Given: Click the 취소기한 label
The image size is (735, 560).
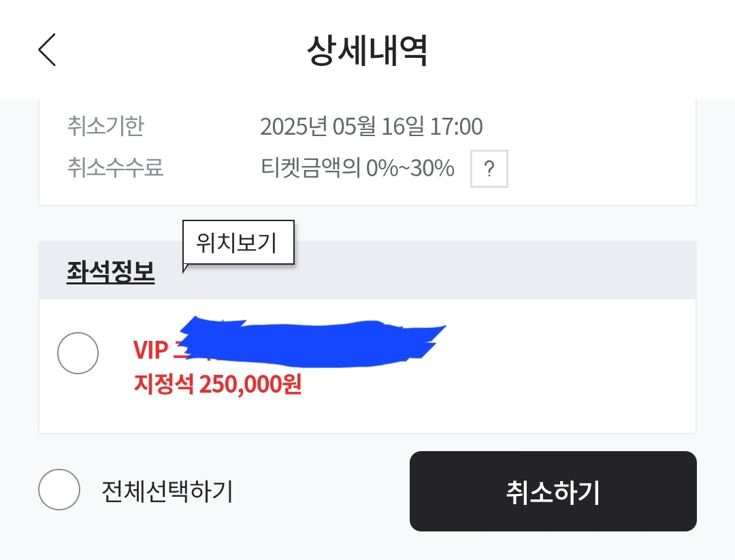Looking at the screenshot, I should [x=105, y=127].
